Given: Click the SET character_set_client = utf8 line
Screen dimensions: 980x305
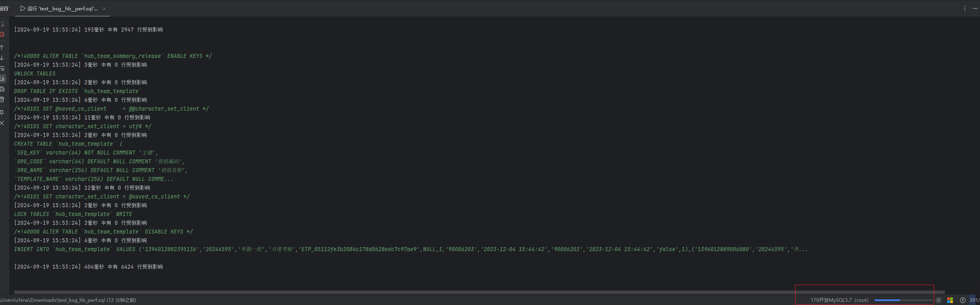Looking at the screenshot, I should (x=83, y=126).
